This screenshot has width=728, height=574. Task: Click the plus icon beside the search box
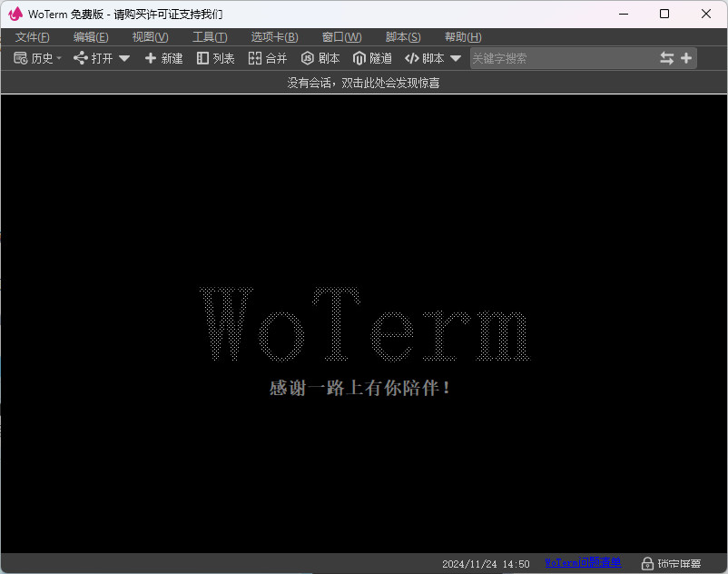pos(686,58)
